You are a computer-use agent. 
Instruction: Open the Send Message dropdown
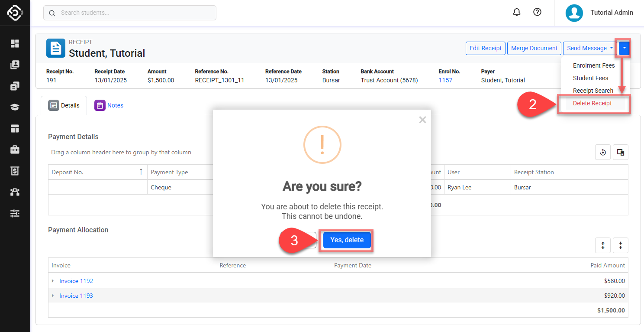pyautogui.click(x=590, y=48)
